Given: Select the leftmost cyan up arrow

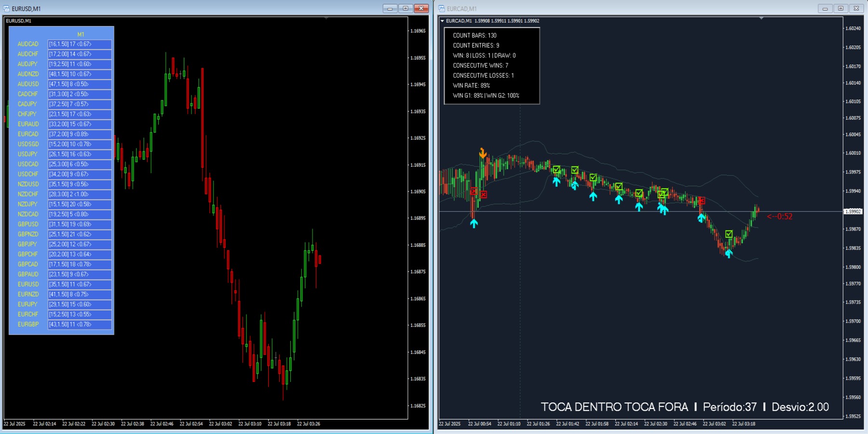Looking at the screenshot, I should point(474,223).
